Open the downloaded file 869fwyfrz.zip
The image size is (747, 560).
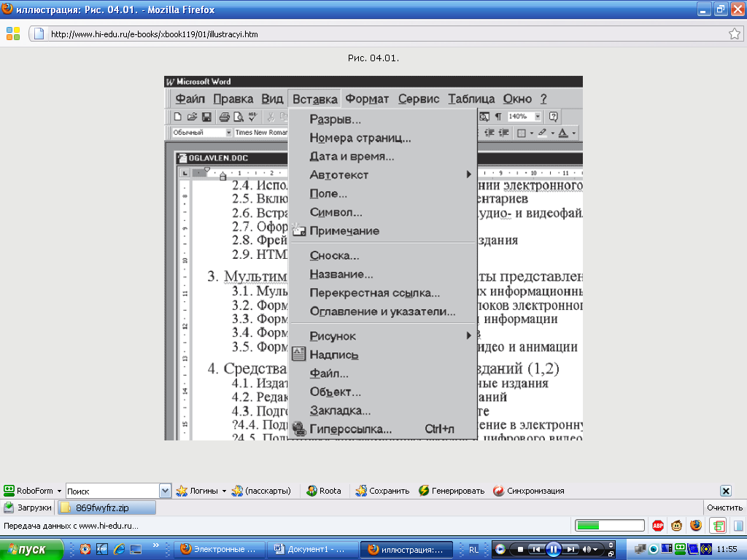(x=107, y=507)
